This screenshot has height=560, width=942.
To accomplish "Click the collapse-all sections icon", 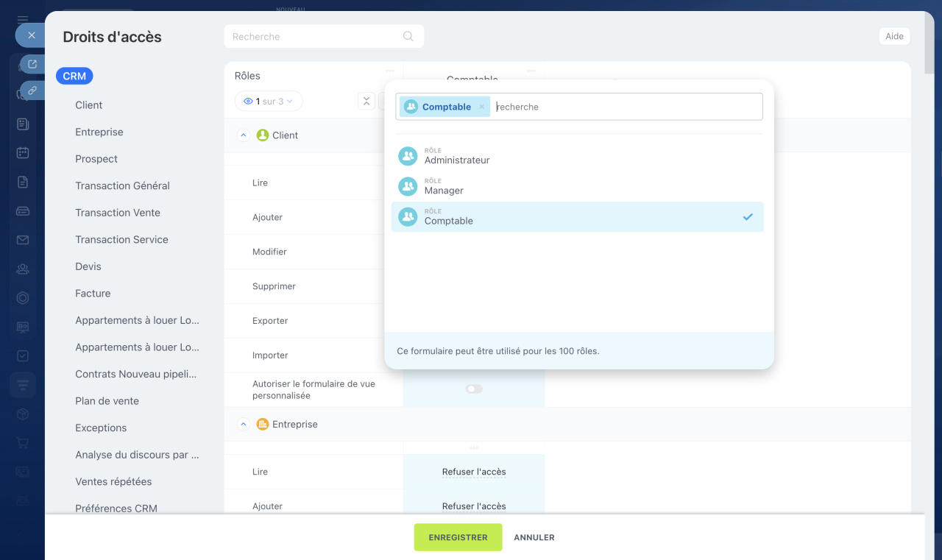I will pyautogui.click(x=366, y=102).
